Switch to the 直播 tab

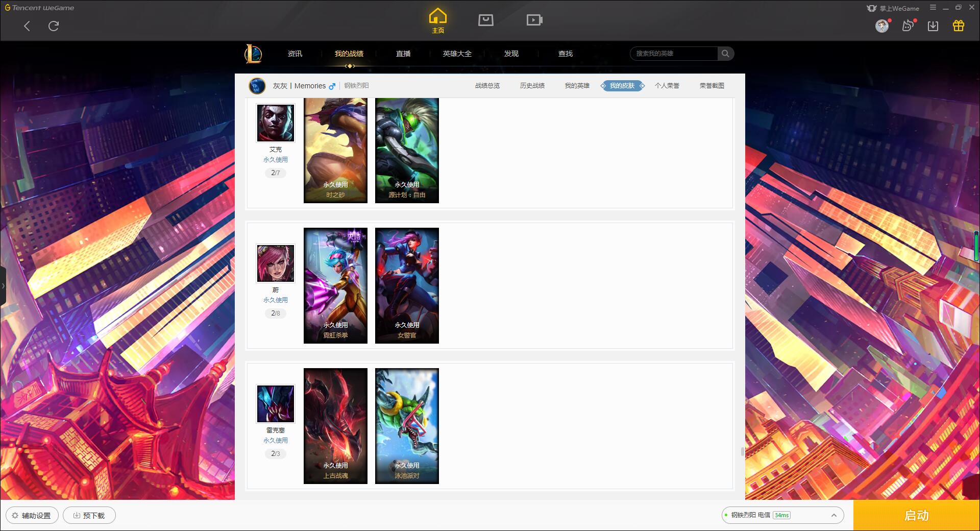(x=403, y=54)
